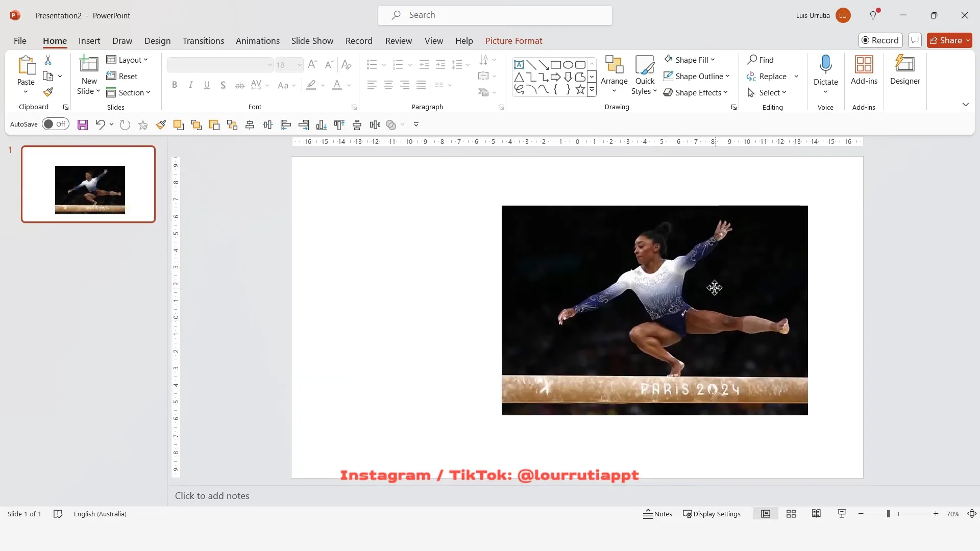The width and height of the screenshot is (980, 551).
Task: Open Quick Styles gallery
Action: click(x=645, y=74)
